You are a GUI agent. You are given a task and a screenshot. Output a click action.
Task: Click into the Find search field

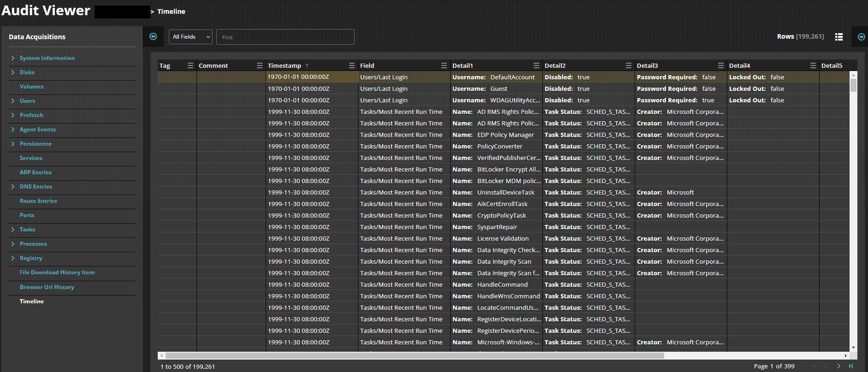[285, 37]
